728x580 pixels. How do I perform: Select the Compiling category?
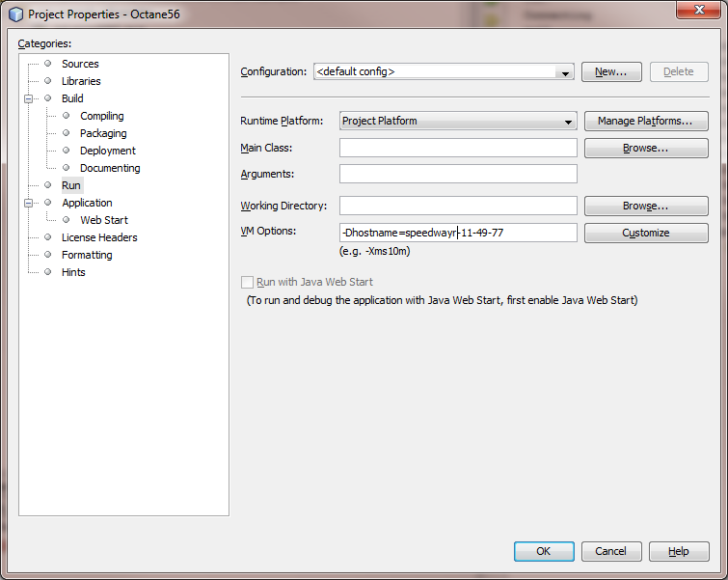101,116
